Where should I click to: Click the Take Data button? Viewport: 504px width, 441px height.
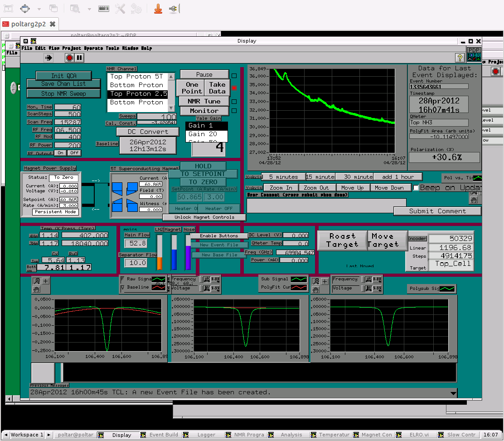click(217, 88)
